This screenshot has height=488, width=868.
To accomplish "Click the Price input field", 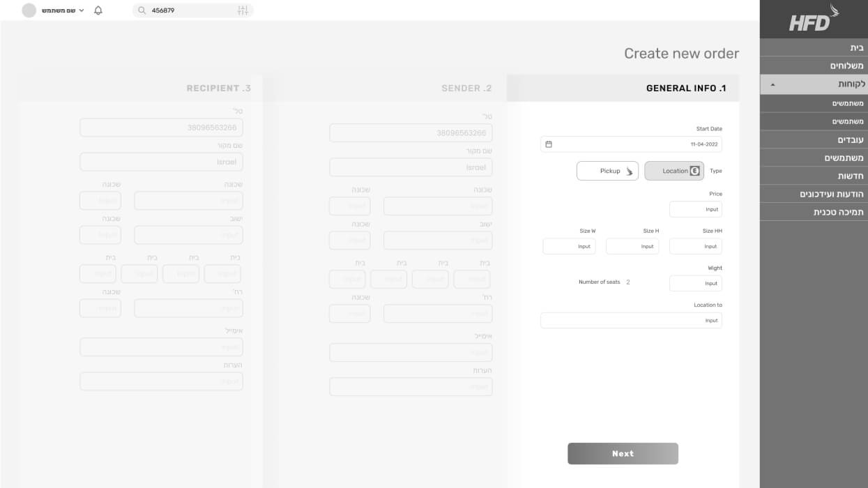I will (695, 209).
